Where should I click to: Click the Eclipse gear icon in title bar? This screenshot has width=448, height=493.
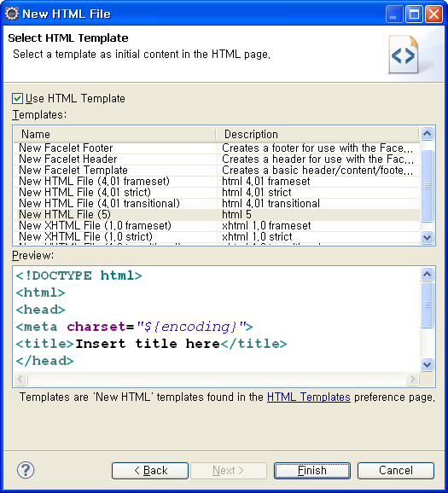(12, 14)
